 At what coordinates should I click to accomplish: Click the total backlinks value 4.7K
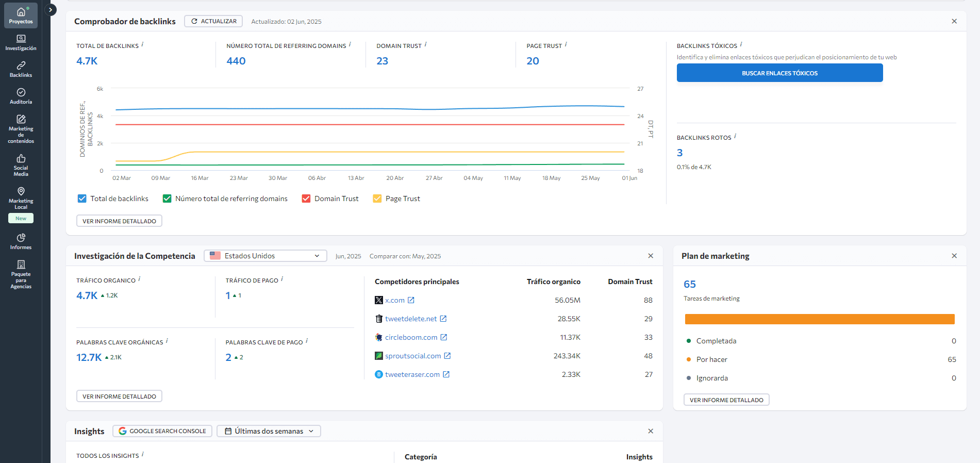click(87, 61)
